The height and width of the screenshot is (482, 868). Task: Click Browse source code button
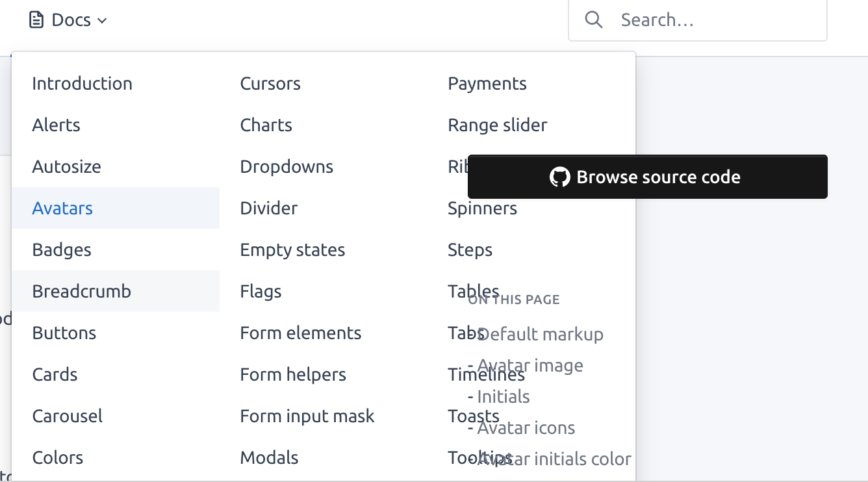648,177
